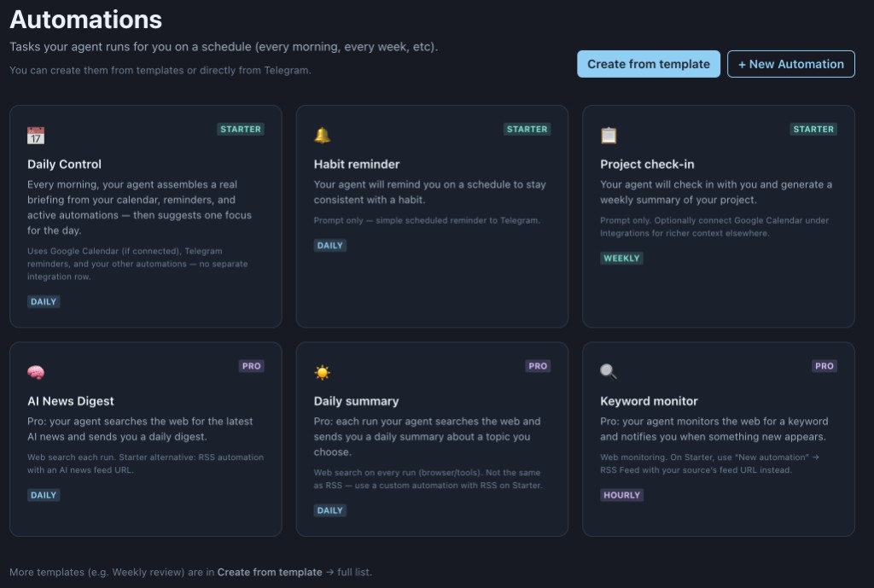Viewport: 874px width, 588px height.
Task: Click the New Automation button
Action: pos(790,64)
